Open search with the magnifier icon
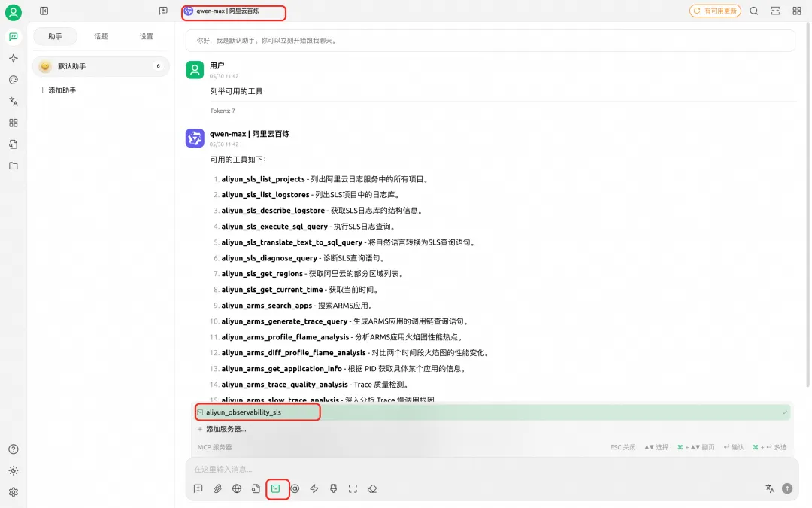The image size is (812, 508). (x=754, y=11)
